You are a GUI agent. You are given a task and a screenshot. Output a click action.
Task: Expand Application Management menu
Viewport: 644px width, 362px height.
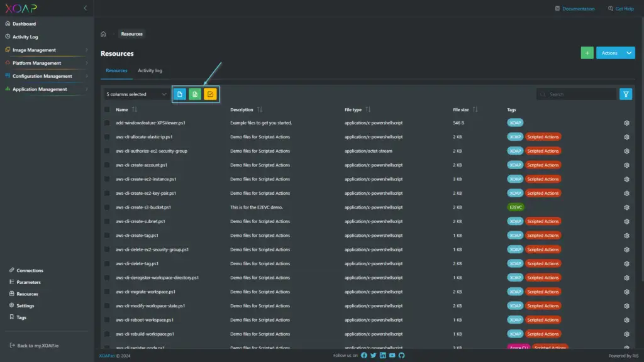coord(47,89)
